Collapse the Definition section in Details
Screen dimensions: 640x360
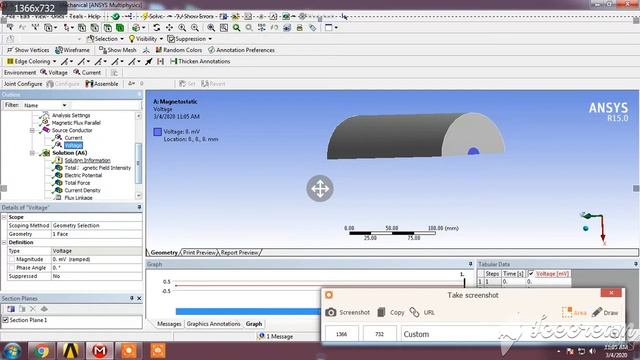point(4,242)
